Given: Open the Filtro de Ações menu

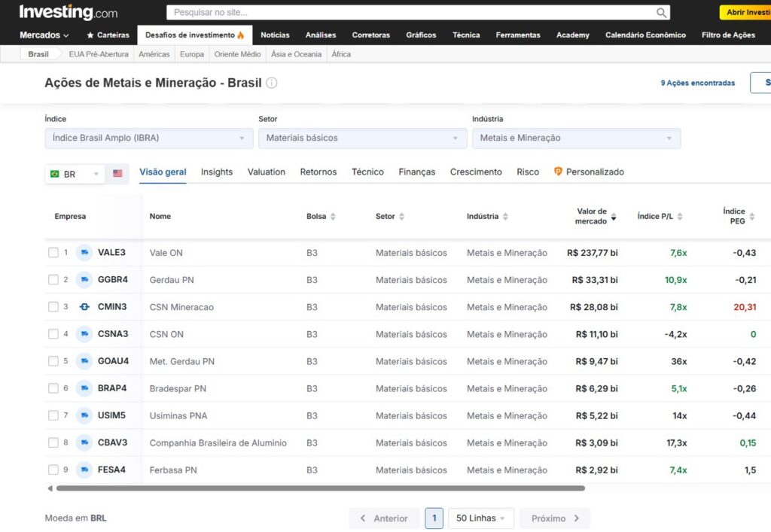Looking at the screenshot, I should pos(728,35).
